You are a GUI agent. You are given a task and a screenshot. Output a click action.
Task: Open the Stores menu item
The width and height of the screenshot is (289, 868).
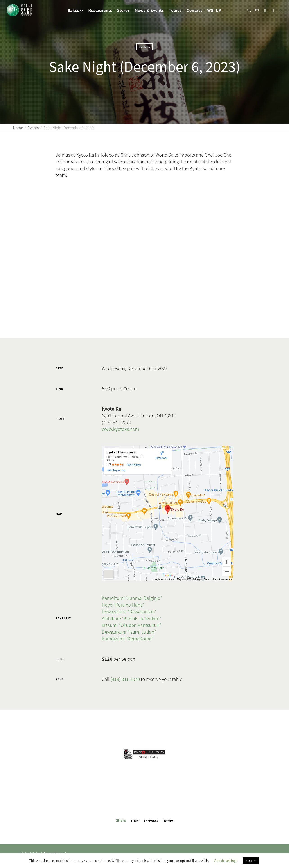pyautogui.click(x=123, y=10)
